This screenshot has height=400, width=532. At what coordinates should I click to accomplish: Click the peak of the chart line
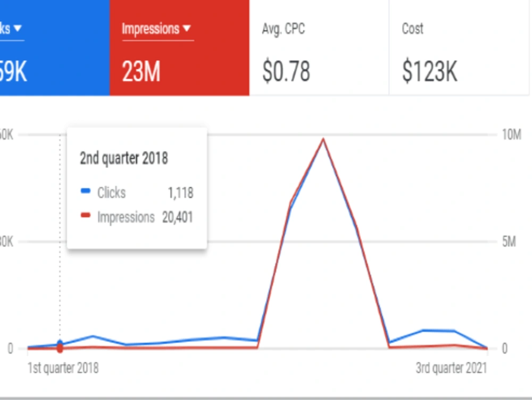point(323,139)
